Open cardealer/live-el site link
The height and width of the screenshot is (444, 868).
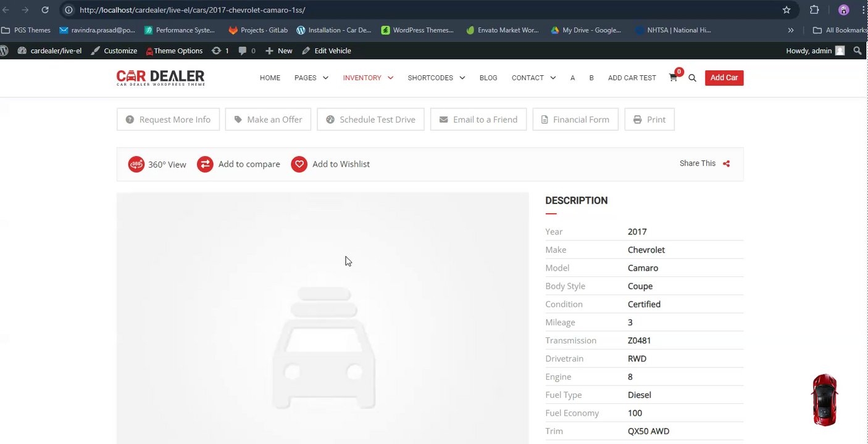click(x=50, y=51)
